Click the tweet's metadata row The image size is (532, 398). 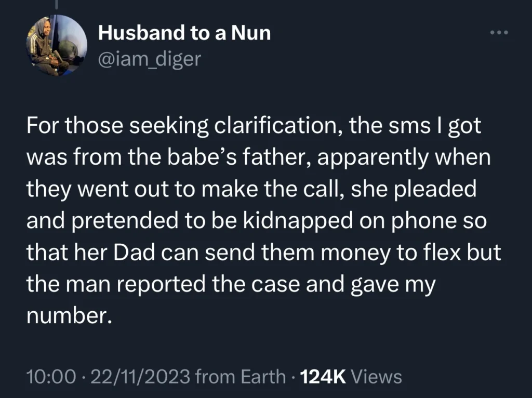tap(214, 376)
